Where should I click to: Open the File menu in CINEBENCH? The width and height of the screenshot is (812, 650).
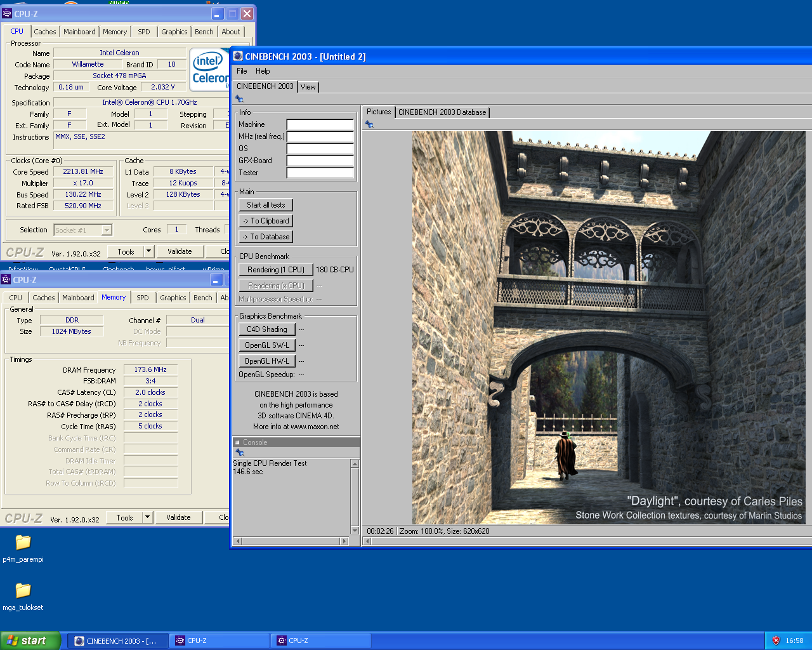tap(242, 71)
